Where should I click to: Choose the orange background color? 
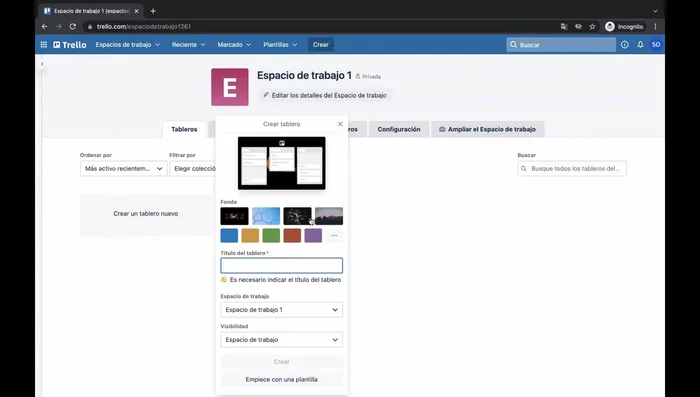coord(250,235)
